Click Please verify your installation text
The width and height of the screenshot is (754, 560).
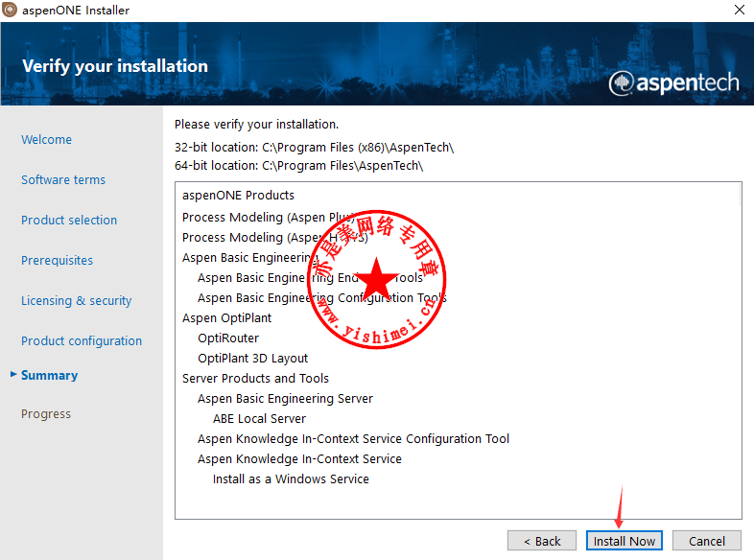256,125
